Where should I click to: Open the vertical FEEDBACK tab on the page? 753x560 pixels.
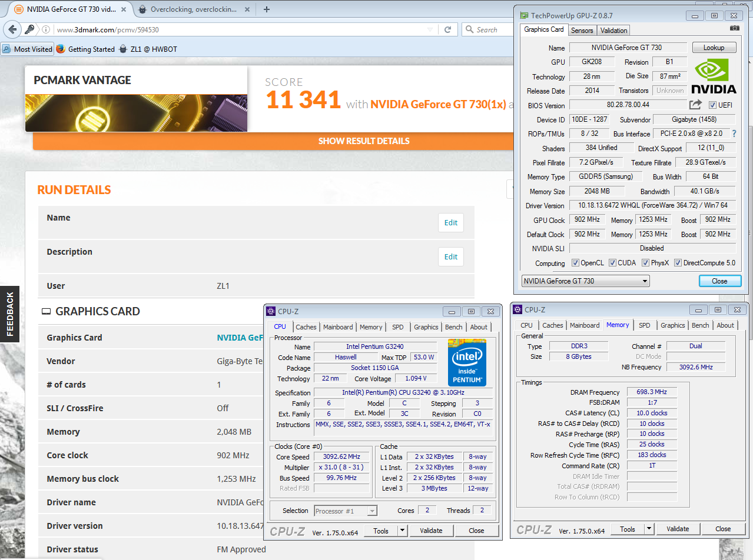click(x=9, y=315)
